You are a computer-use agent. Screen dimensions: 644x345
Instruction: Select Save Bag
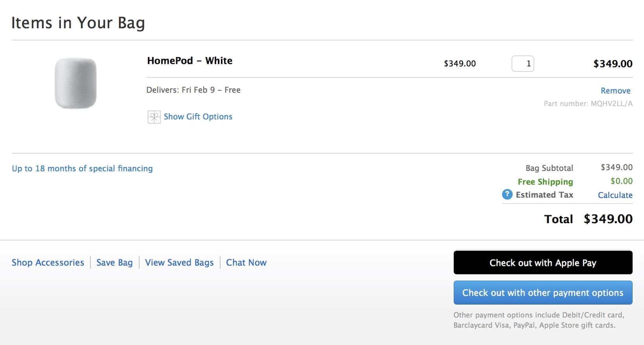tap(114, 262)
